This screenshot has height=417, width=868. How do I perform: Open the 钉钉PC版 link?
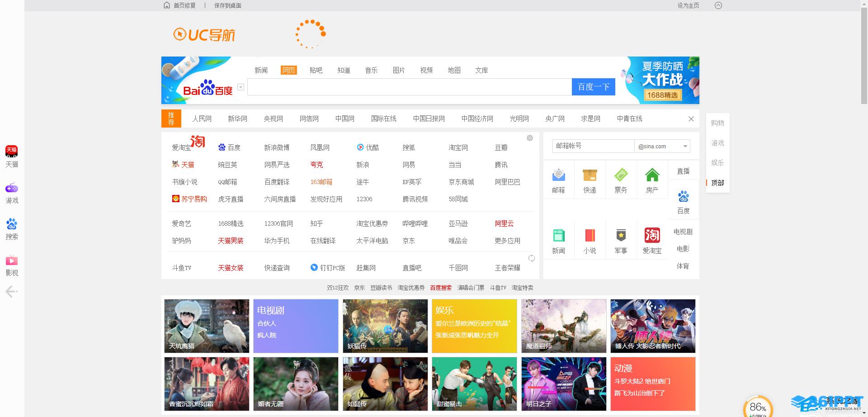(328, 268)
